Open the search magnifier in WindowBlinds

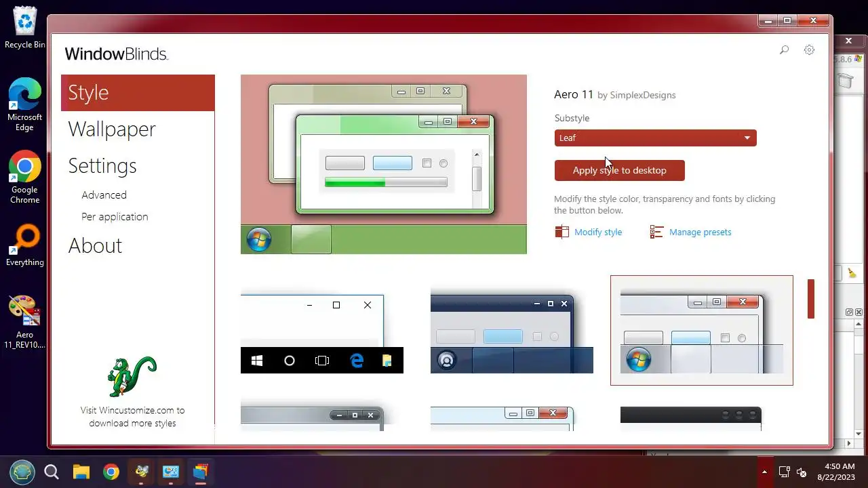[784, 49]
